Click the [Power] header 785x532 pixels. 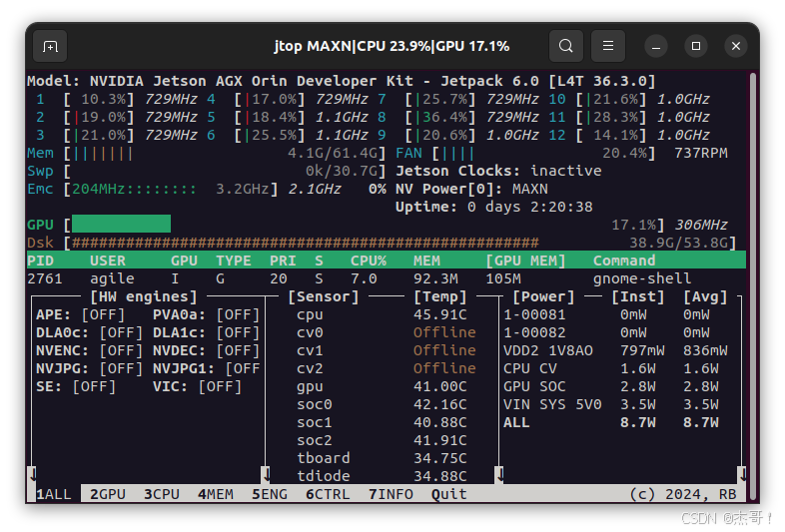543,296
